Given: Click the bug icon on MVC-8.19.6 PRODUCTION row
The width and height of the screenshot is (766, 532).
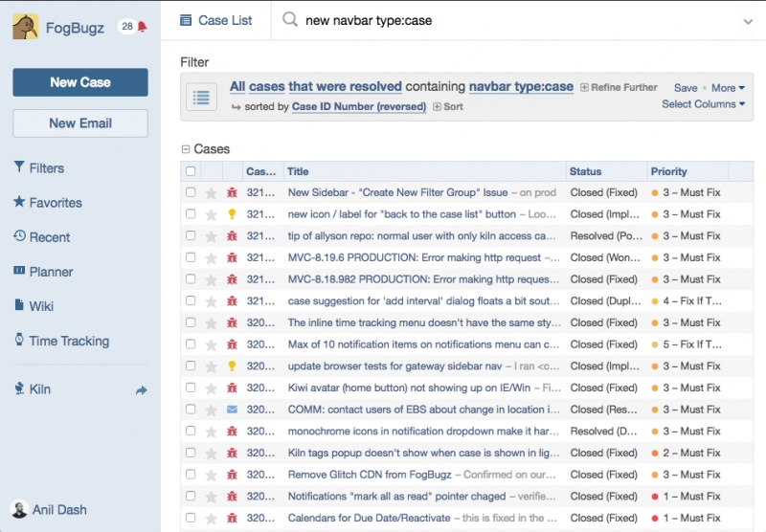Looking at the screenshot, I should pos(232,257).
